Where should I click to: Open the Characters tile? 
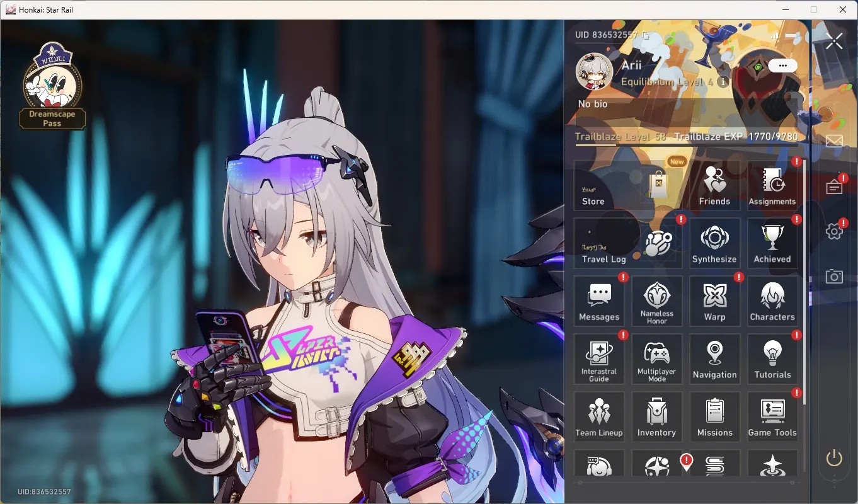coord(772,301)
